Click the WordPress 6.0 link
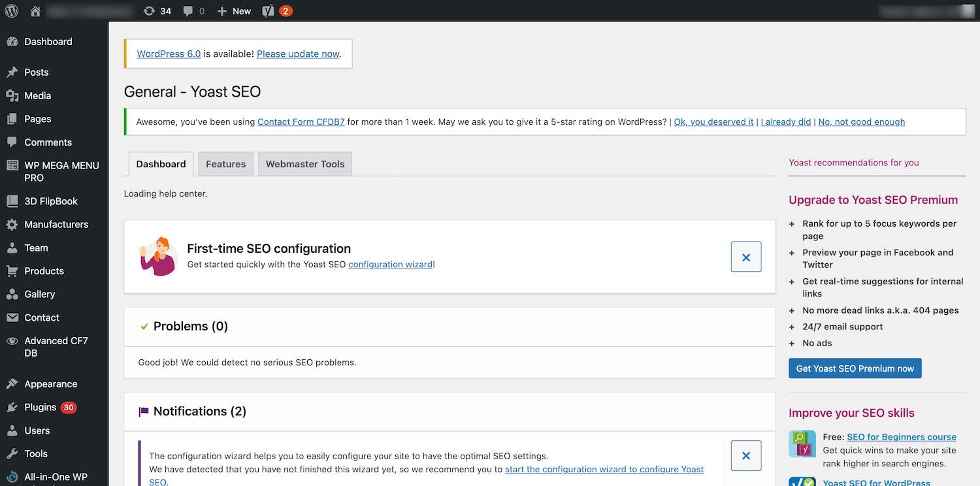Image resolution: width=980 pixels, height=486 pixels. pyautogui.click(x=169, y=54)
